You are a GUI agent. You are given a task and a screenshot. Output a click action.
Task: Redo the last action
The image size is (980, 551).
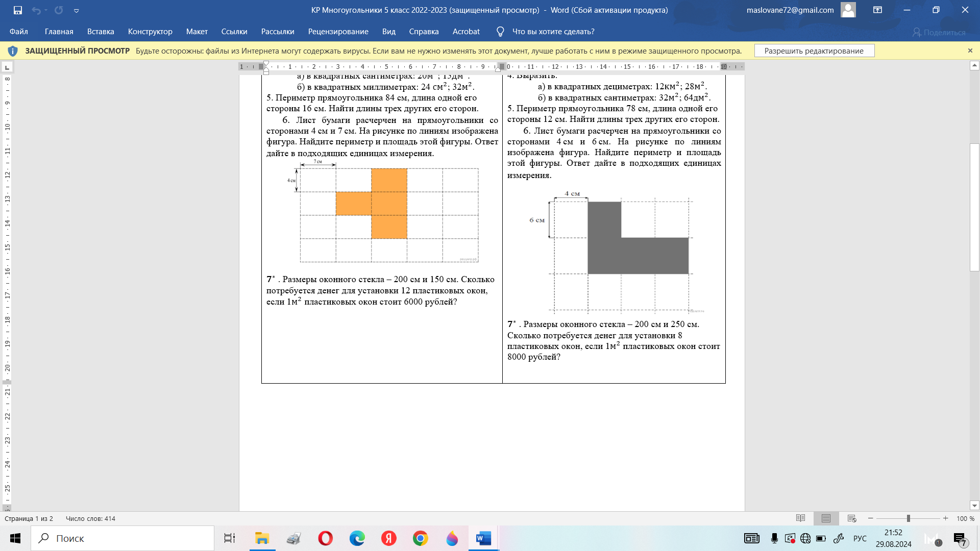59,10
